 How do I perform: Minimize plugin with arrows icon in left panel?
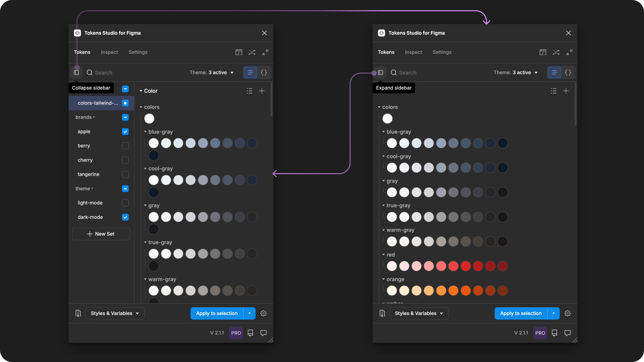tap(265, 52)
